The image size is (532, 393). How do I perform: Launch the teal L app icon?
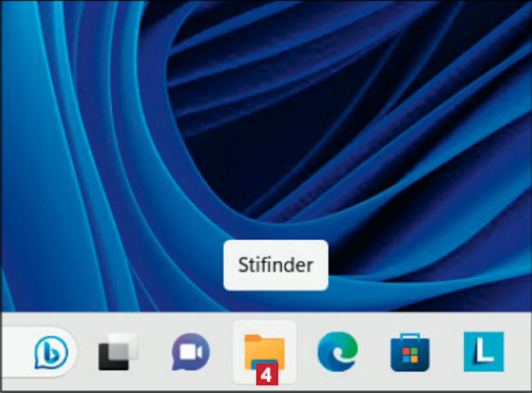pos(484,351)
